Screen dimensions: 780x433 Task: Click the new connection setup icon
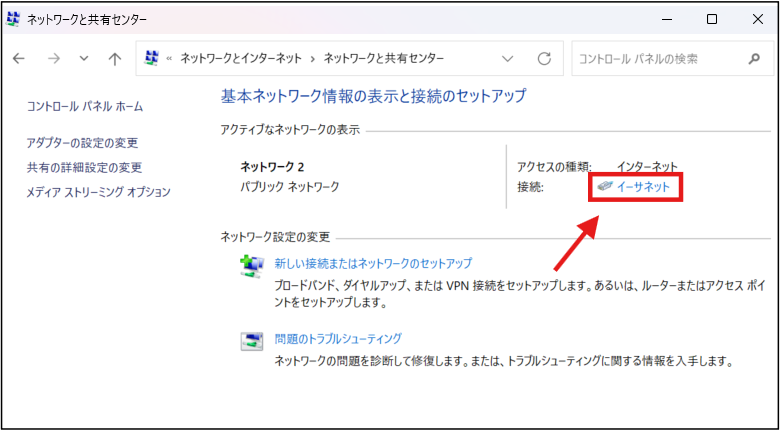tap(252, 266)
